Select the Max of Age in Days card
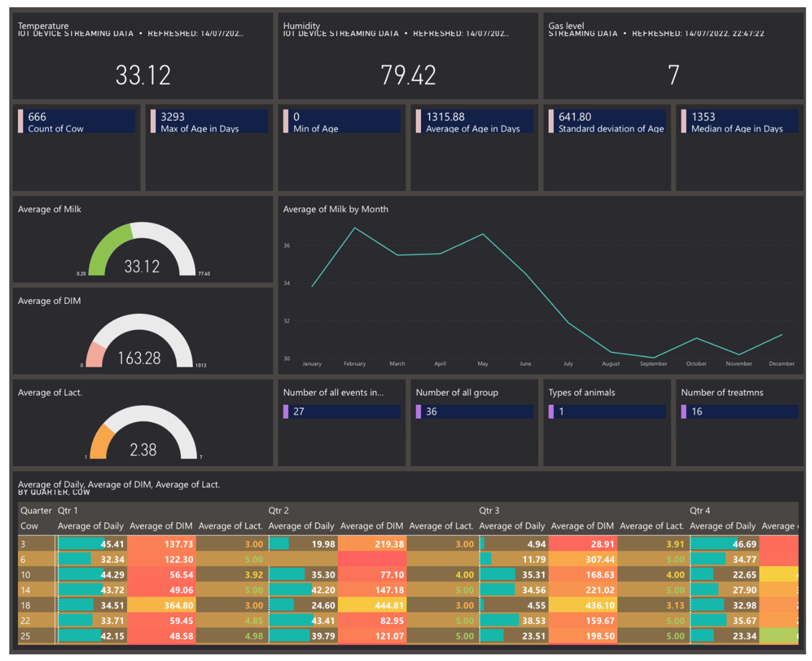 click(x=209, y=122)
